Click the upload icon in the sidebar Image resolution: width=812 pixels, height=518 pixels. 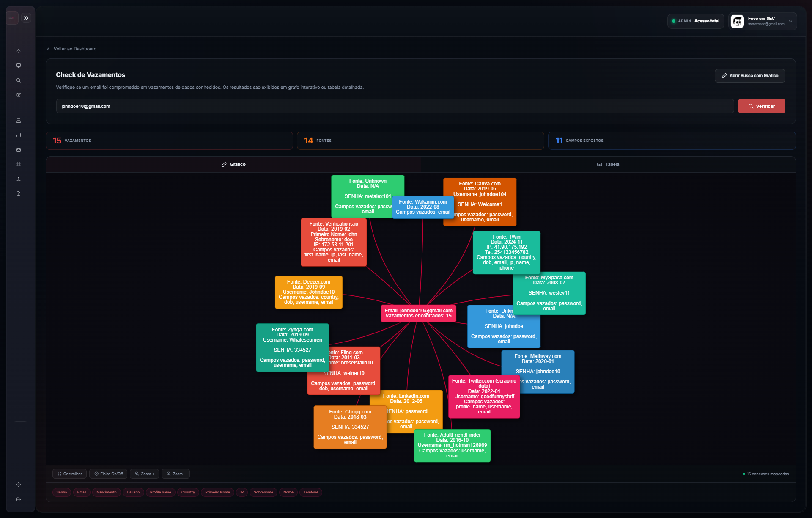pos(19,179)
